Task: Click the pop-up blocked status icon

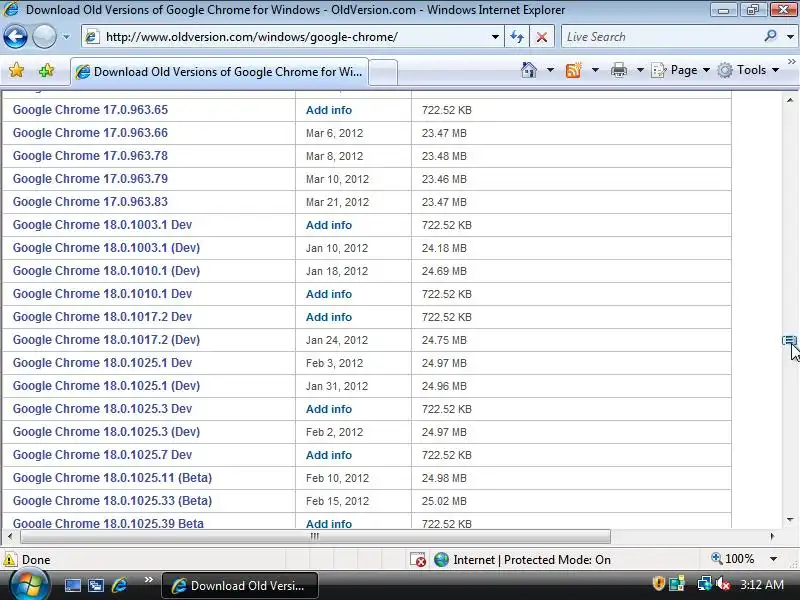Action: (x=418, y=560)
